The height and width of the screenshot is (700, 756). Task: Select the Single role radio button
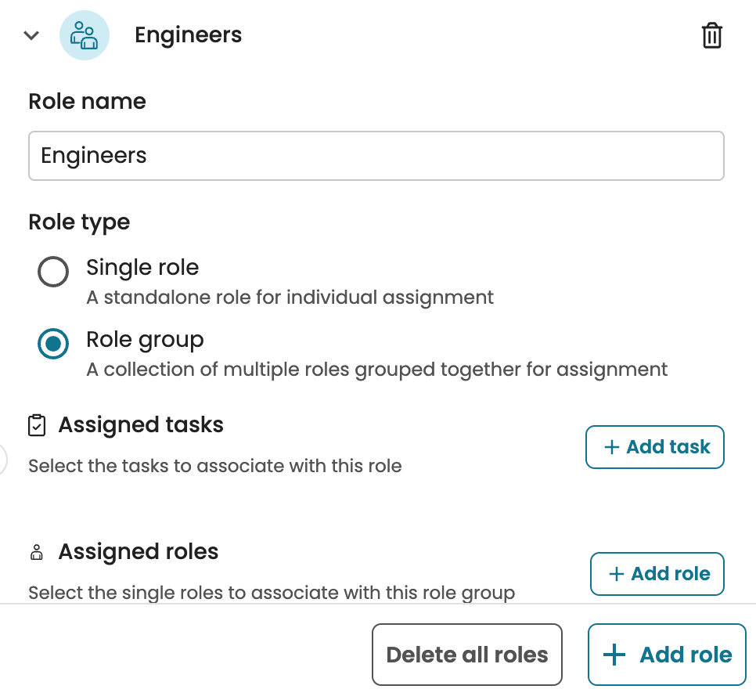tap(53, 272)
